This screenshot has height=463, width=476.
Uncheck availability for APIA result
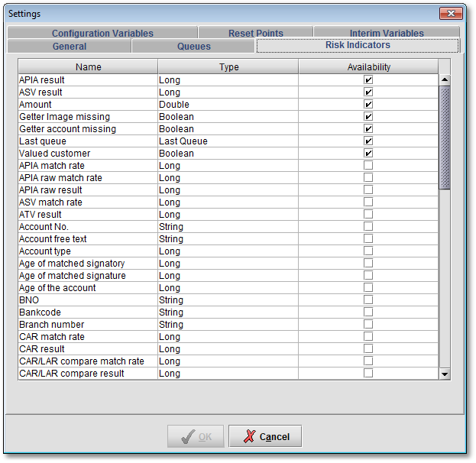tap(368, 79)
